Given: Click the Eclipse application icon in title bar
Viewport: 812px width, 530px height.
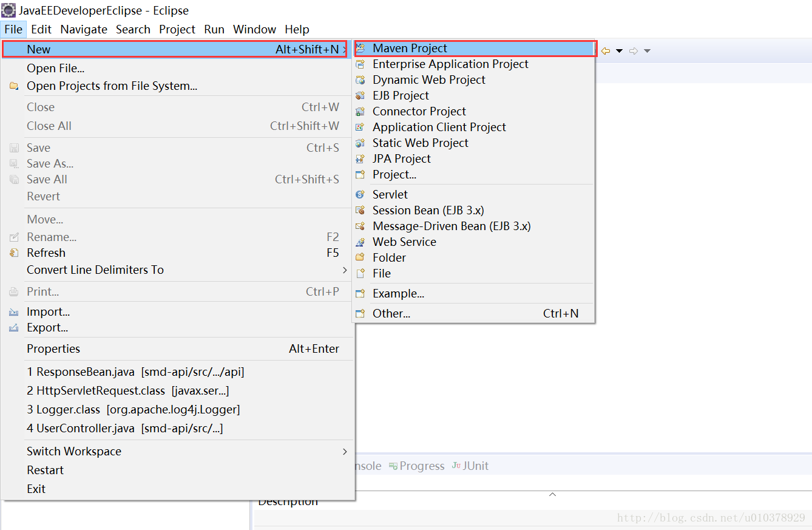Looking at the screenshot, I should (8, 10).
